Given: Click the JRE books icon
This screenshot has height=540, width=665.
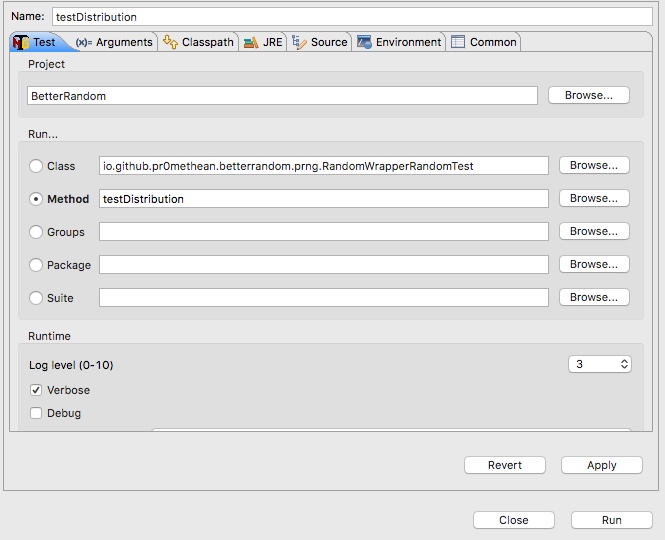Looking at the screenshot, I should pos(251,42).
